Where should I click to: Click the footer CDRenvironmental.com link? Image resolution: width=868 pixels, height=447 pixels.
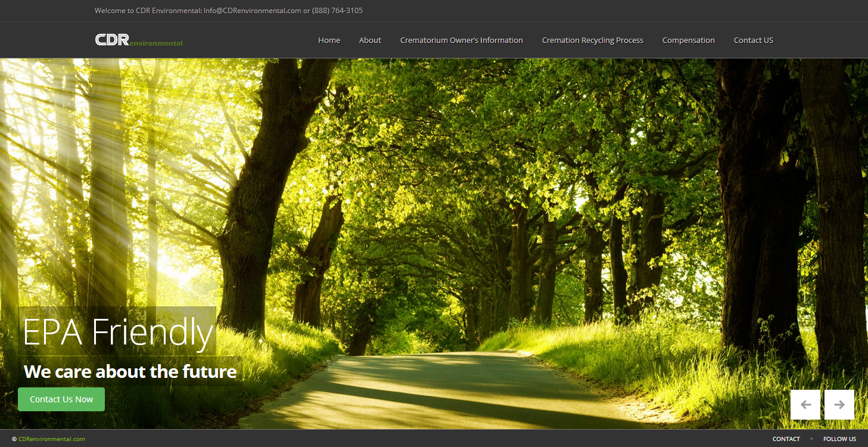(52, 439)
